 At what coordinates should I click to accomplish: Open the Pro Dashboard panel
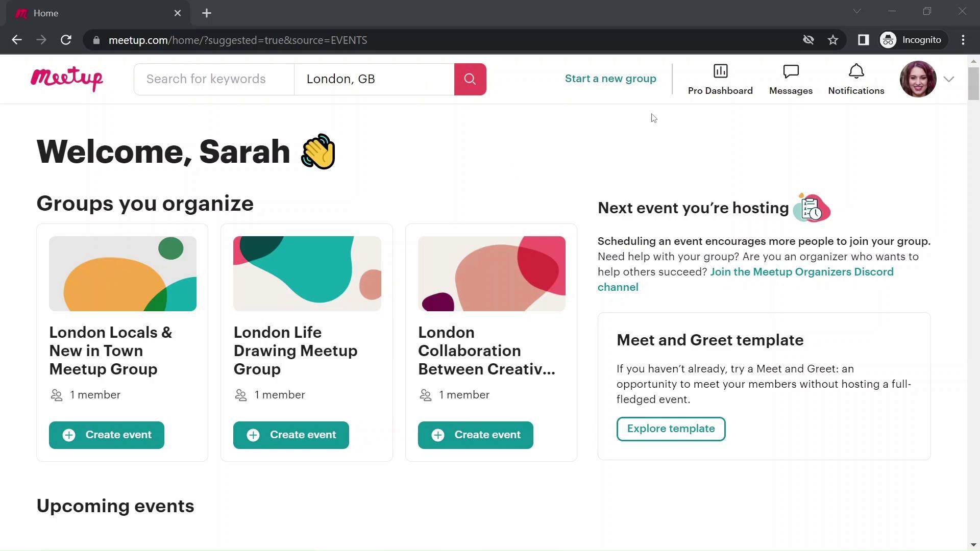[720, 79]
